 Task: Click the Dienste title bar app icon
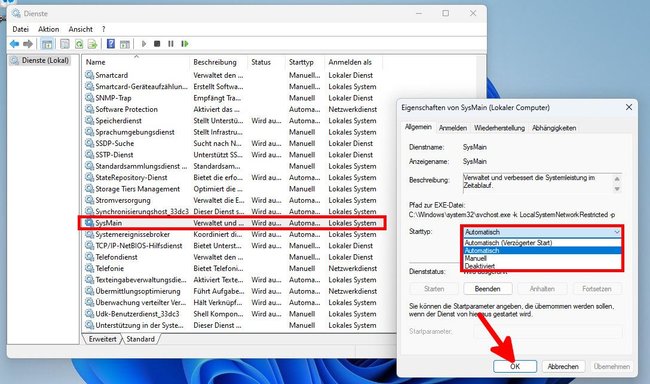click(x=16, y=13)
